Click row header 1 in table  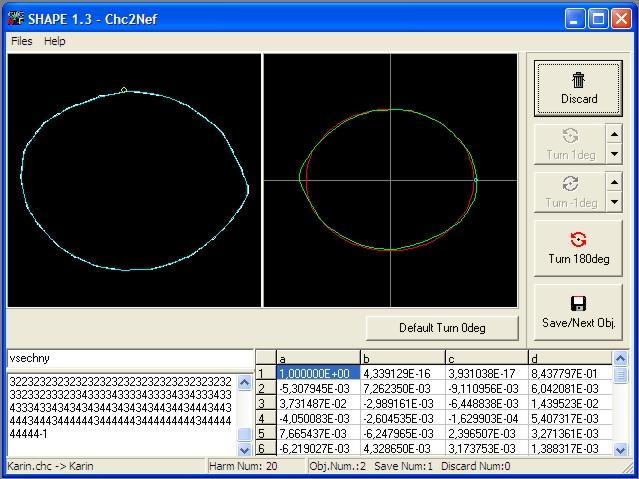tap(266, 373)
